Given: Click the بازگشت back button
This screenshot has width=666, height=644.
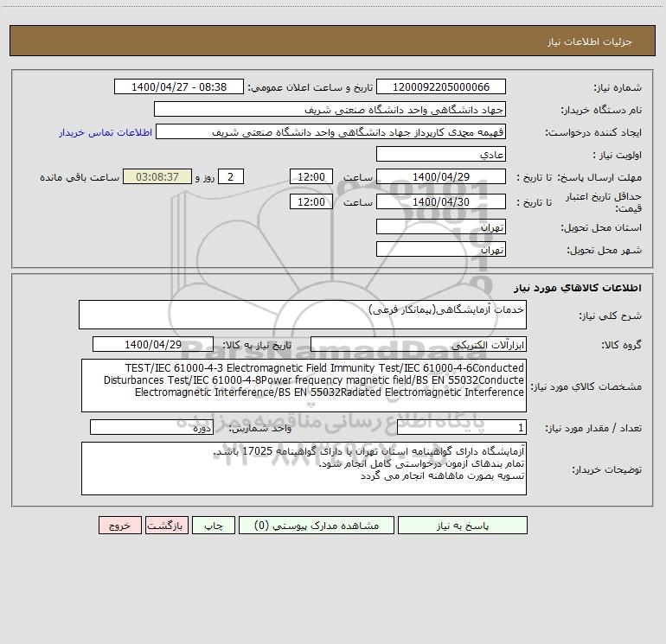Looking at the screenshot, I should (166, 526).
